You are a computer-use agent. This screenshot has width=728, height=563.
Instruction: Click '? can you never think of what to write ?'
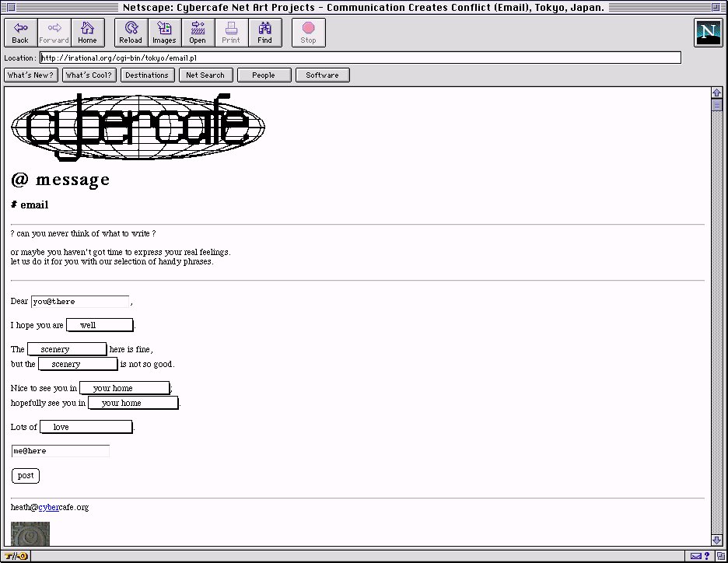[x=83, y=233]
